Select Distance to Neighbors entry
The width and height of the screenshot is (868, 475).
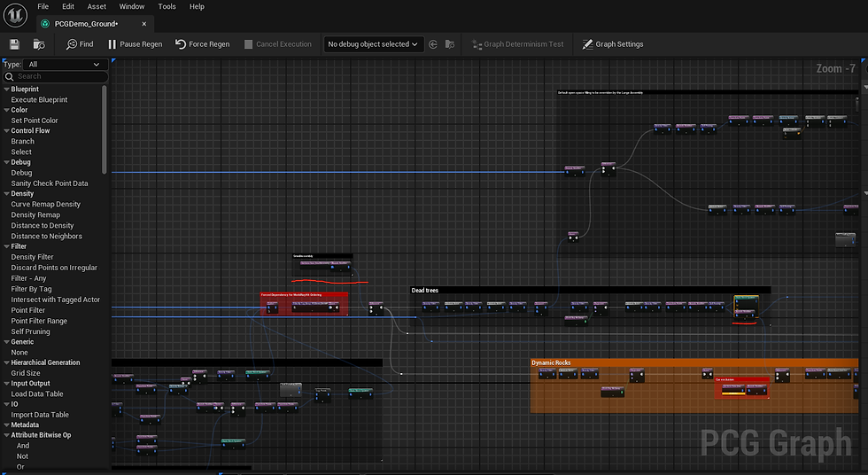coord(46,236)
